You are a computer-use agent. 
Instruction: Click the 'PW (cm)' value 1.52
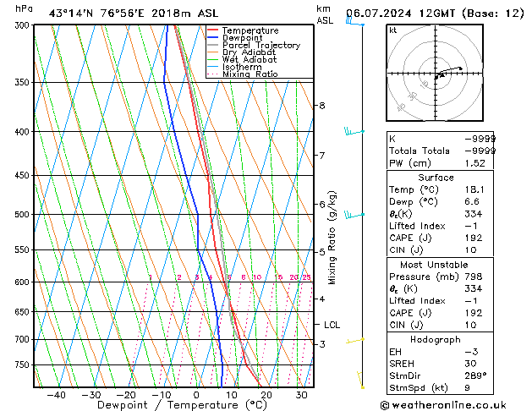pos(475,163)
